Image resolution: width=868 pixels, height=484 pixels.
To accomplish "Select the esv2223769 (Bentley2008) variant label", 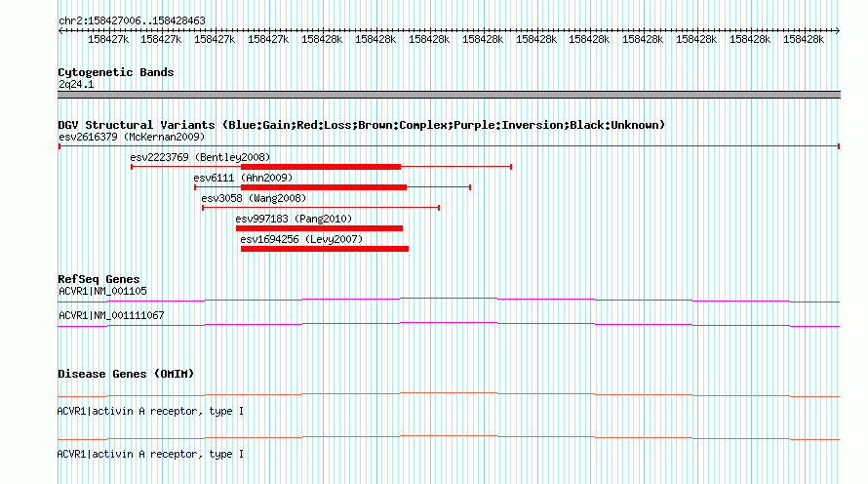I will (x=200, y=157).
